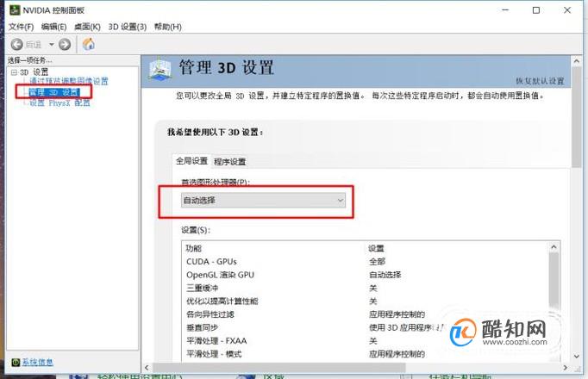Viewport: 588px width, 379px height.
Task: Click the system information icon at bottom left
Action: 16,362
